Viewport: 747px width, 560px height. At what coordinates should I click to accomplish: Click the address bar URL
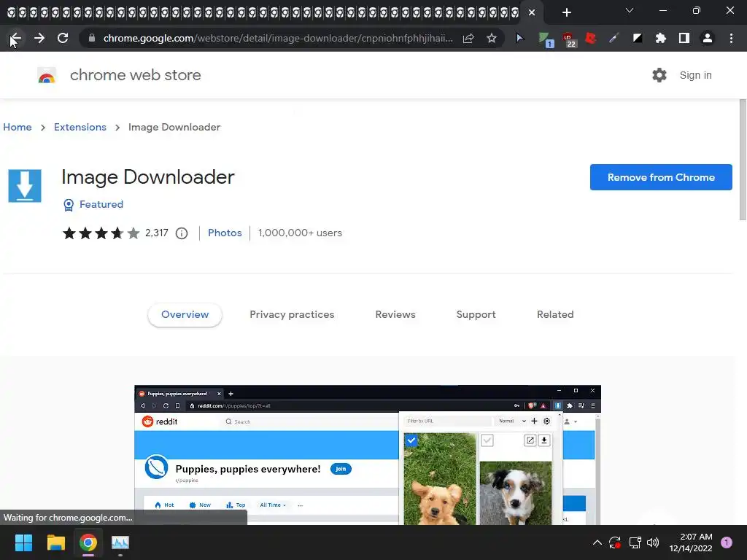278,38
